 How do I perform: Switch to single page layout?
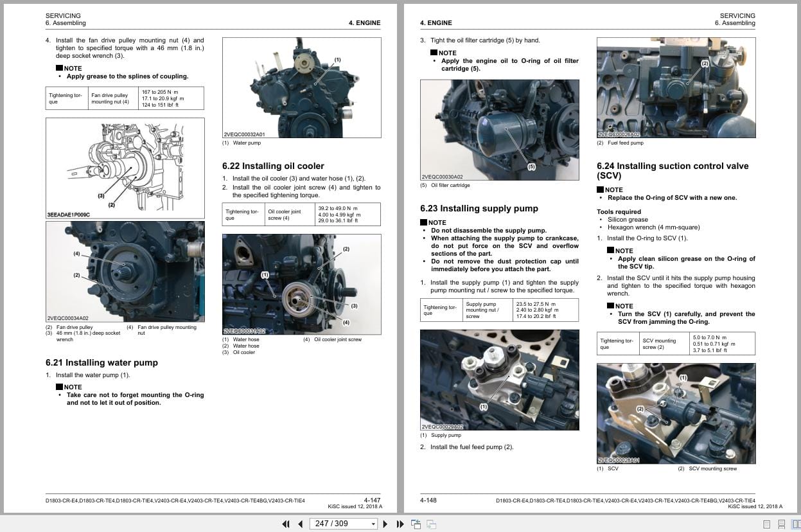766,524
